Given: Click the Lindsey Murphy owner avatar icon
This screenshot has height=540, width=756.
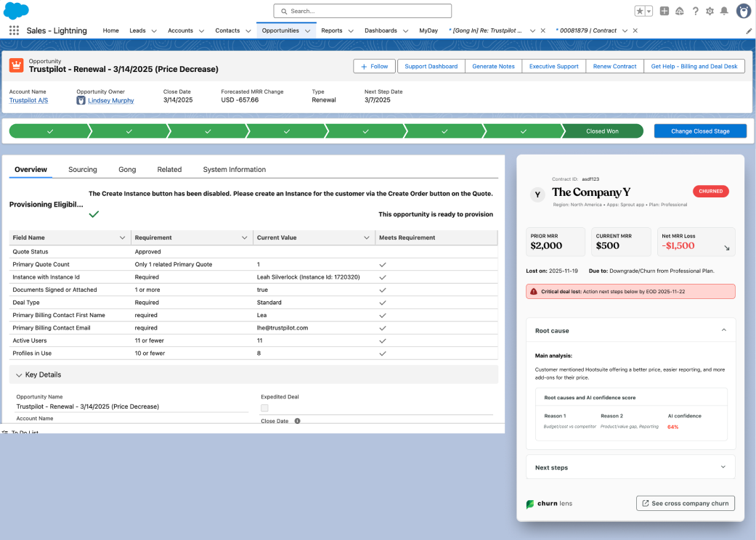Looking at the screenshot, I should (81, 100).
